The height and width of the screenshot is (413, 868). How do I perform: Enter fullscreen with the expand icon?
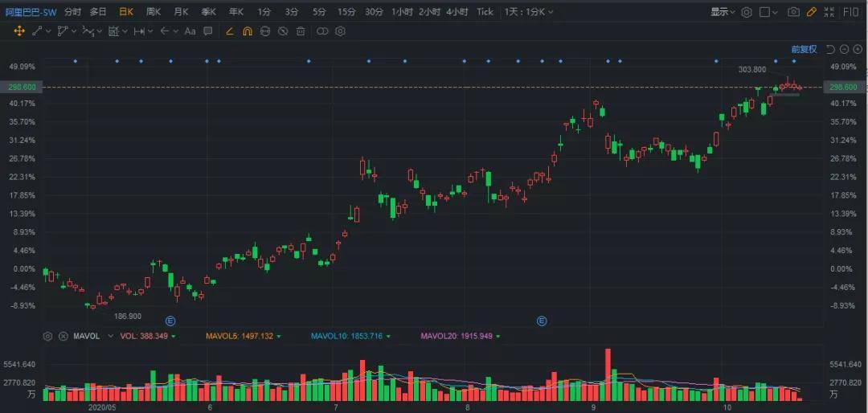click(x=829, y=12)
